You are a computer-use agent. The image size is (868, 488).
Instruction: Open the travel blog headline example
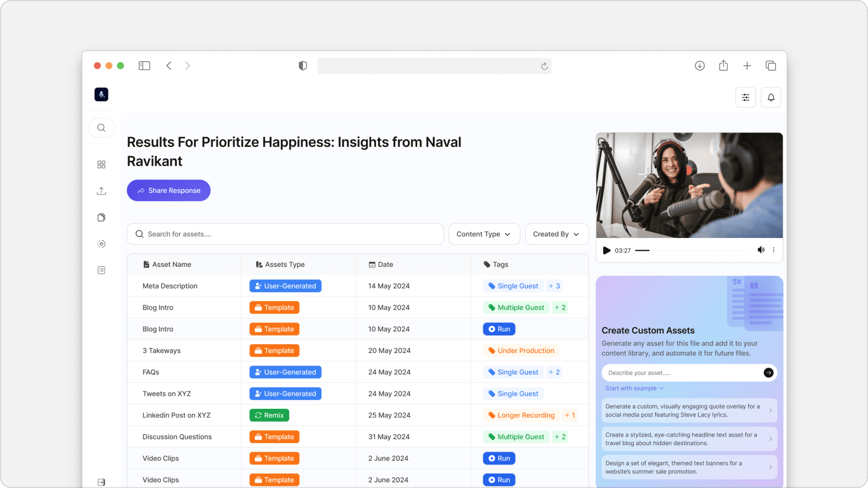pyautogui.click(x=689, y=439)
